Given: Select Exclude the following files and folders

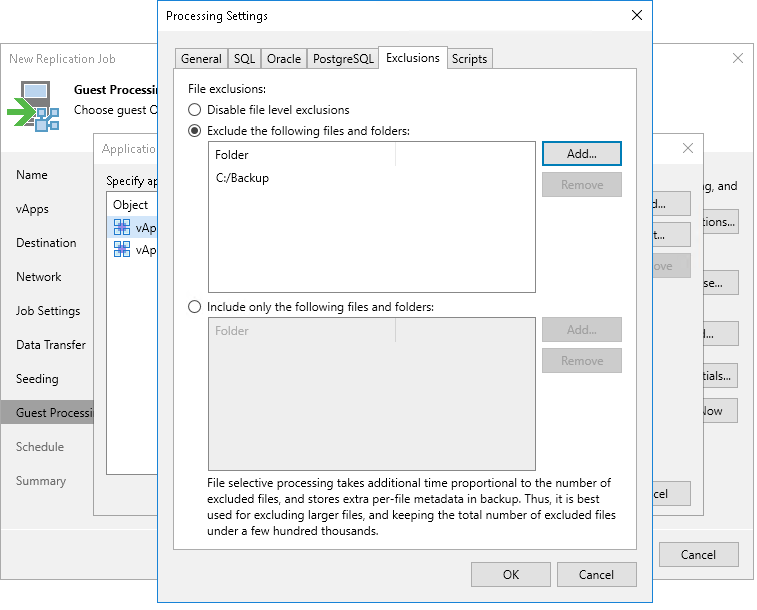Looking at the screenshot, I should 195,131.
